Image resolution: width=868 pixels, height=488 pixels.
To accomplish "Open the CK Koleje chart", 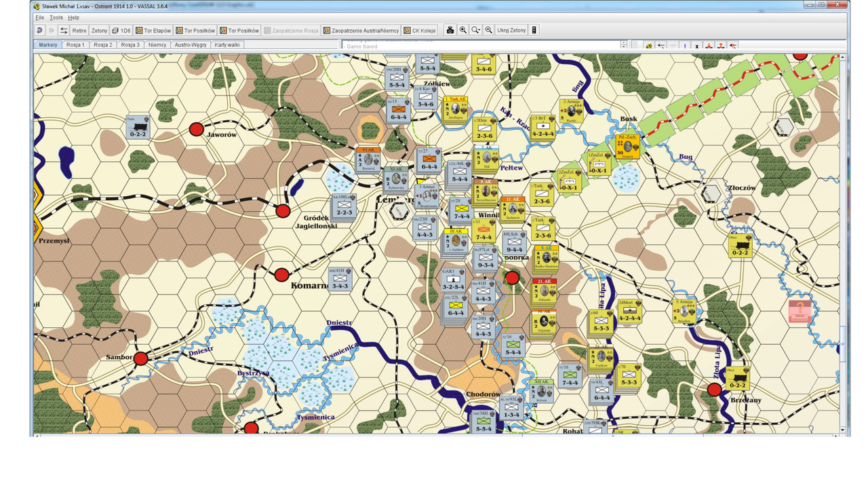I will click(420, 31).
